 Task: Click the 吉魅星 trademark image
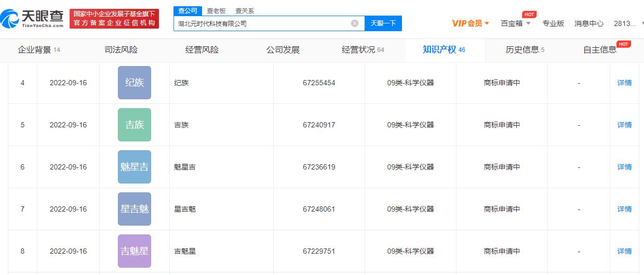coord(135,251)
